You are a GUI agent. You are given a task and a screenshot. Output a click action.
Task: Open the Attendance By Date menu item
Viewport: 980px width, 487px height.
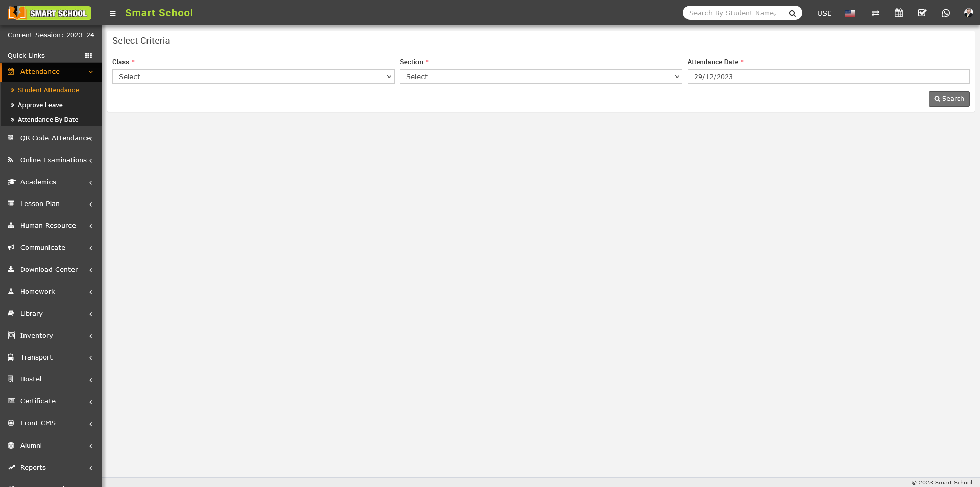coord(47,119)
